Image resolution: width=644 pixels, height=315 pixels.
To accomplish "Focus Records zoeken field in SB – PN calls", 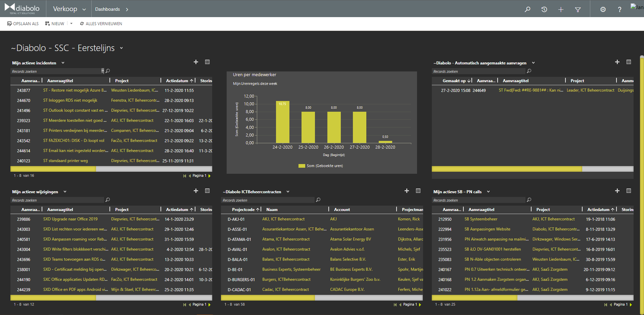I will [478, 200].
